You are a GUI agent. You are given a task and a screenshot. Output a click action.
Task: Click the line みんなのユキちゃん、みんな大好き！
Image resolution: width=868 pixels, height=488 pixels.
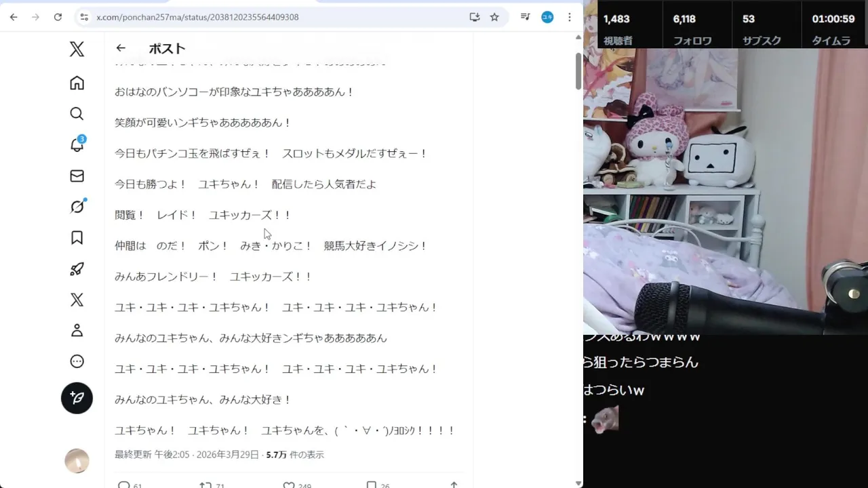point(203,400)
